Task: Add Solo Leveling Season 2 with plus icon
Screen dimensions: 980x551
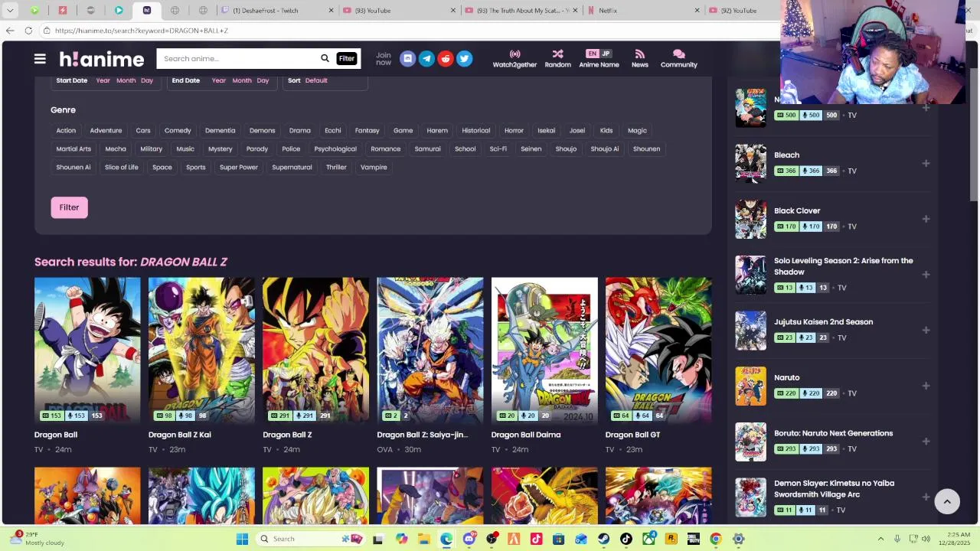Action: click(x=926, y=274)
